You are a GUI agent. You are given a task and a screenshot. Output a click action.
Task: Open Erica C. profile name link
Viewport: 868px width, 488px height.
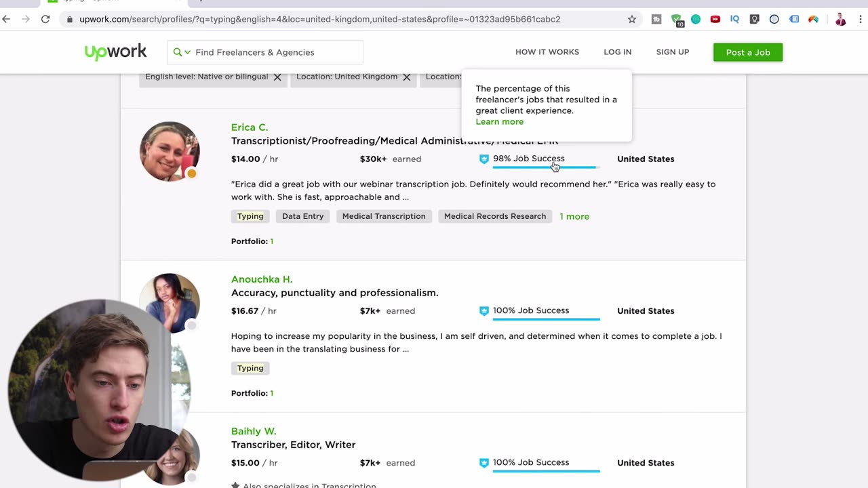(250, 127)
